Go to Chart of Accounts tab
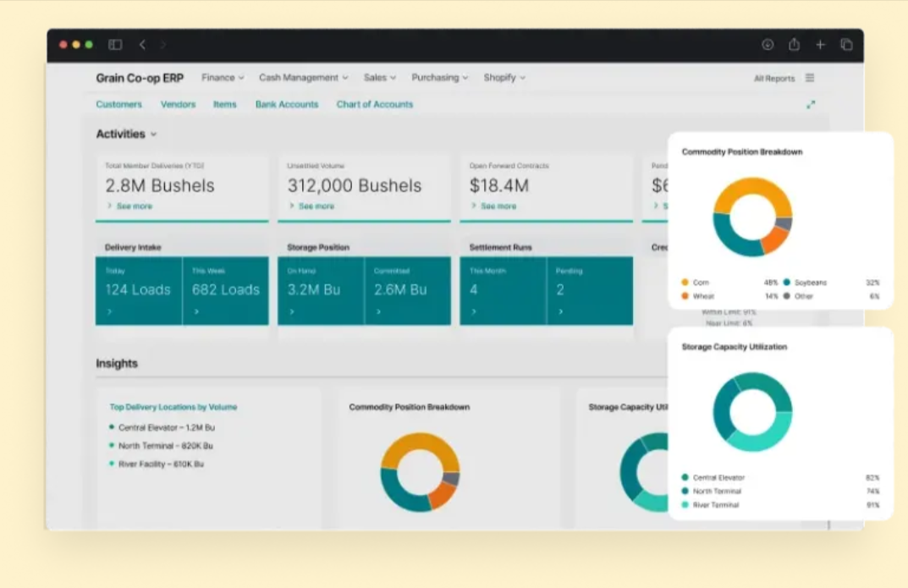 point(375,105)
